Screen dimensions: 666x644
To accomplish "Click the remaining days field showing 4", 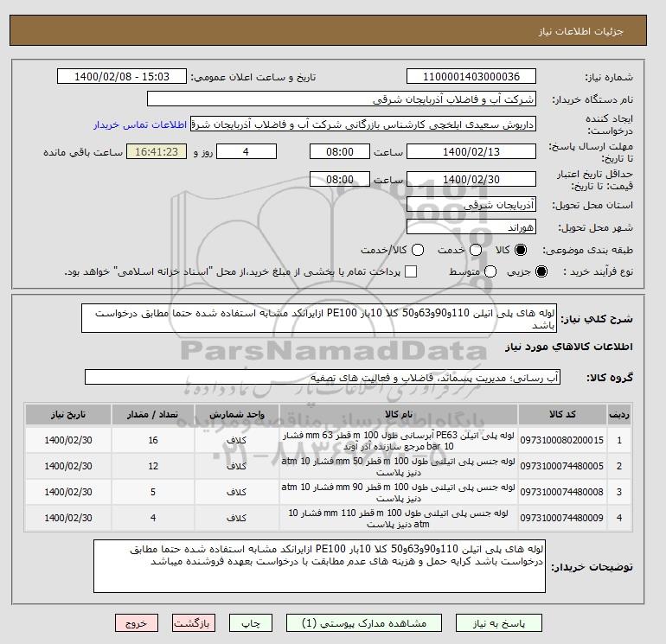I will point(247,151).
